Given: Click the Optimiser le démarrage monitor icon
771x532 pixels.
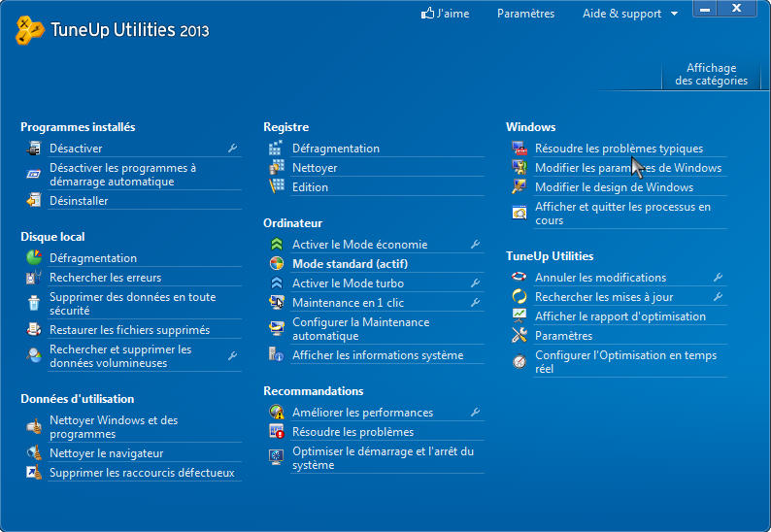Looking at the screenshot, I should click(277, 457).
